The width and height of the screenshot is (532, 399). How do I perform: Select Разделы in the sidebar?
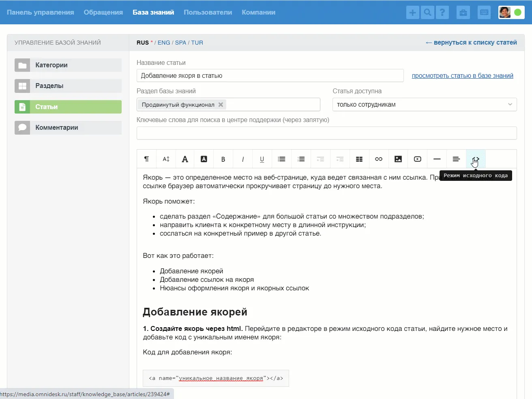pyautogui.click(x=68, y=86)
